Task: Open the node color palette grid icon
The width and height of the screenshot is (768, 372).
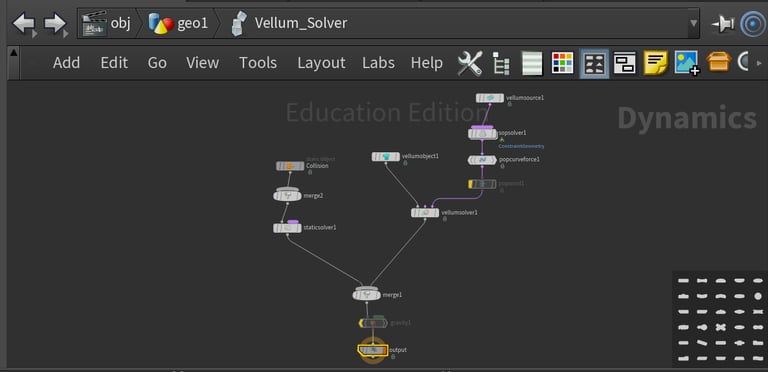Action: [562, 63]
